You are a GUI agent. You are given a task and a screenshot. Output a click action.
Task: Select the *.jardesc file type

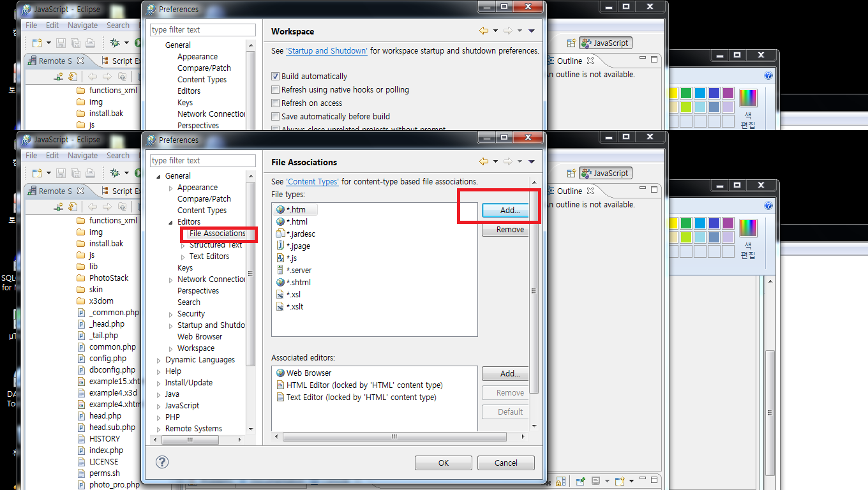(x=300, y=234)
